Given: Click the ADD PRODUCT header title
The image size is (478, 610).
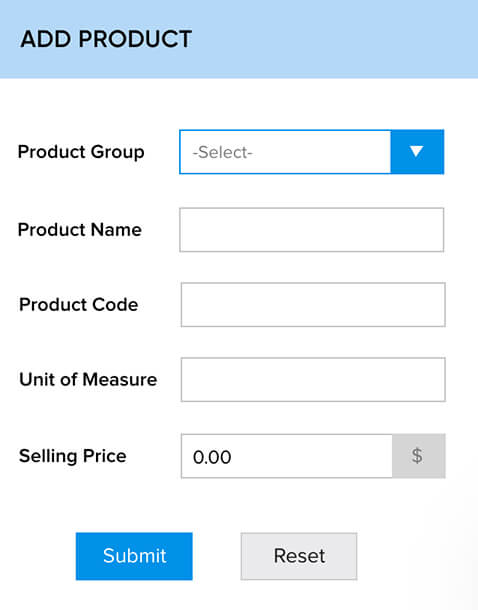Looking at the screenshot, I should pyautogui.click(x=106, y=39).
